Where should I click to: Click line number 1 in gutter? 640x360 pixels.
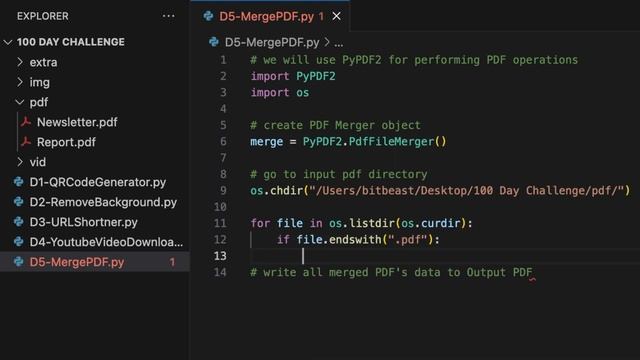pyautogui.click(x=223, y=60)
